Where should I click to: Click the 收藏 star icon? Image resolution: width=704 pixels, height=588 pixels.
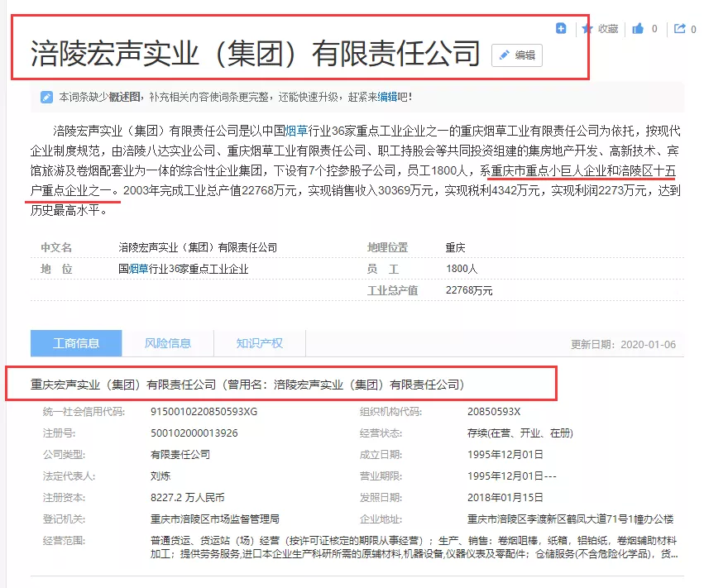[587, 29]
